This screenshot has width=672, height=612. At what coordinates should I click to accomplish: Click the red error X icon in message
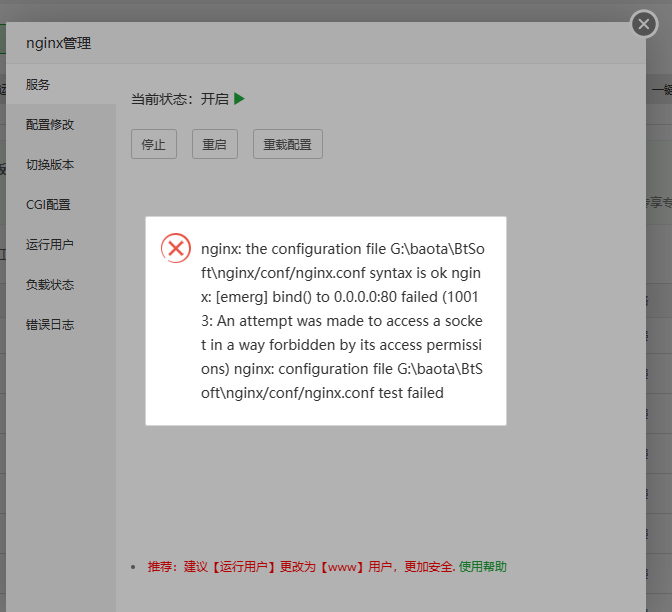[x=176, y=248]
